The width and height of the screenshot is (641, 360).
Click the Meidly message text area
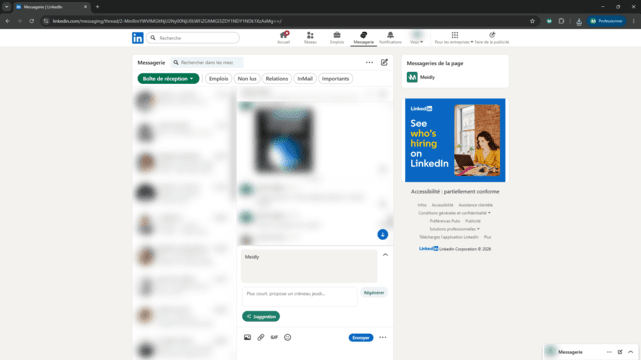tap(309, 266)
